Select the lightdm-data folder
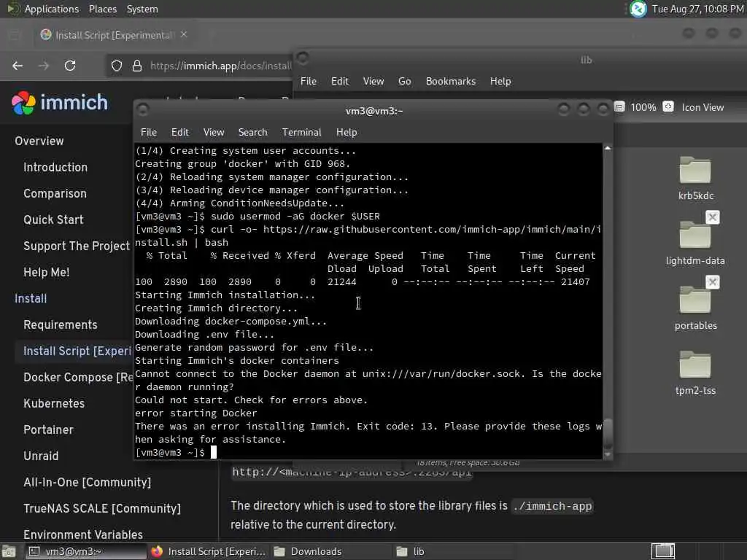 click(x=695, y=243)
